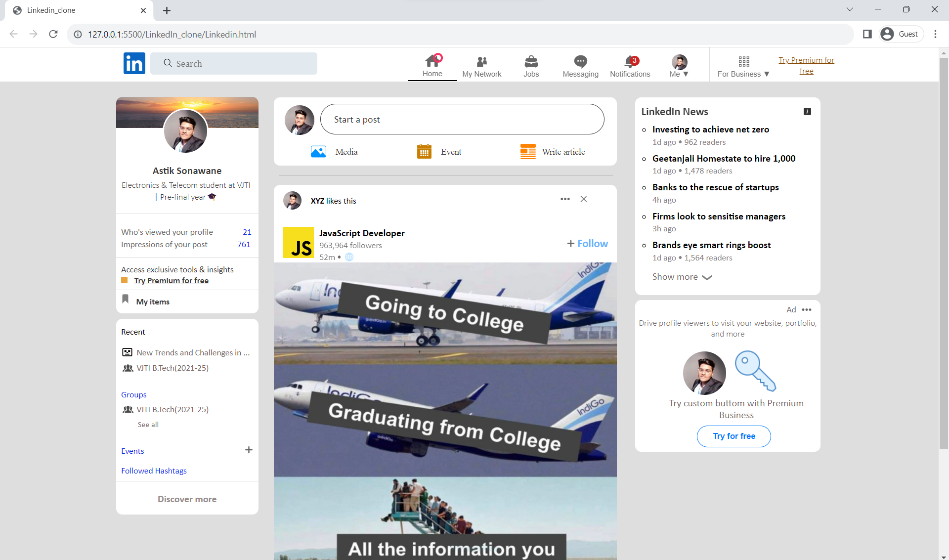The width and height of the screenshot is (949, 560).
Task: Create Event using the calendar icon
Action: (x=424, y=152)
